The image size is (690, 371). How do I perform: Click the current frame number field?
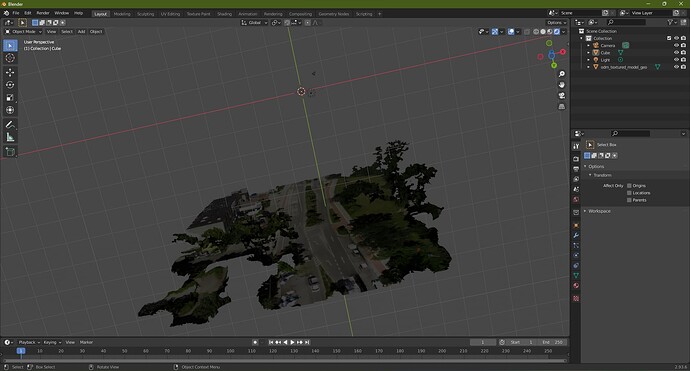click(483, 342)
